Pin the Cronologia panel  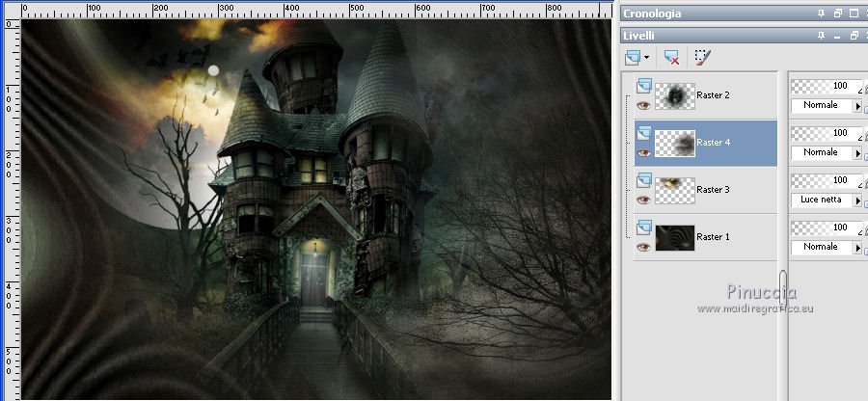click(x=821, y=13)
